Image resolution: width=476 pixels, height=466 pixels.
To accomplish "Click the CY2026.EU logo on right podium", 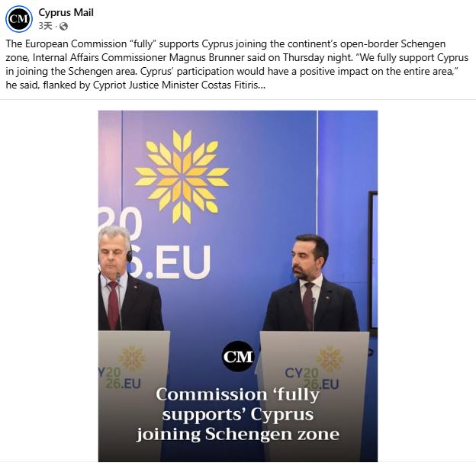I will pos(314,368).
